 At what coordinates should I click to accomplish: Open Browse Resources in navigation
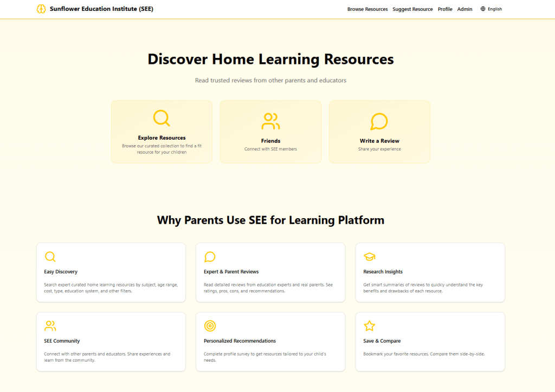coord(367,9)
